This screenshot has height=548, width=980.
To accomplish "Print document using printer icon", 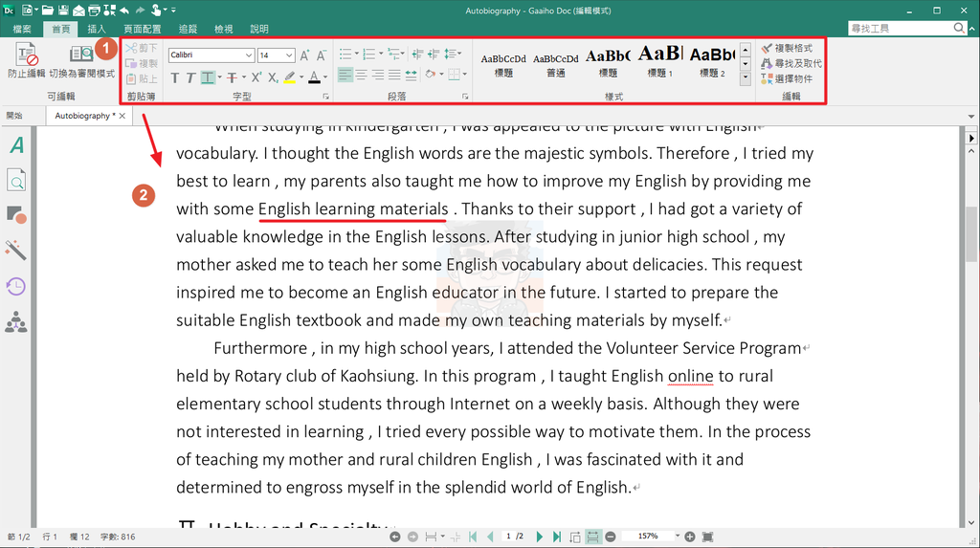I will point(94,10).
